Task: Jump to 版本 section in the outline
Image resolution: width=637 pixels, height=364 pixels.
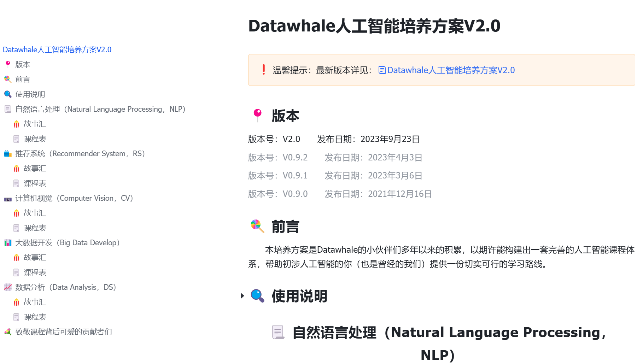Action: click(x=23, y=65)
